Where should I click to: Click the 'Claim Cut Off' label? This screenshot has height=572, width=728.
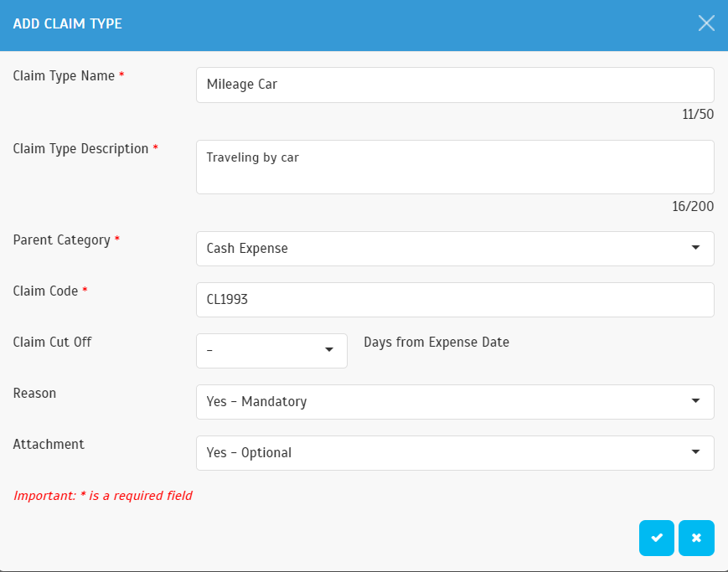pos(53,343)
